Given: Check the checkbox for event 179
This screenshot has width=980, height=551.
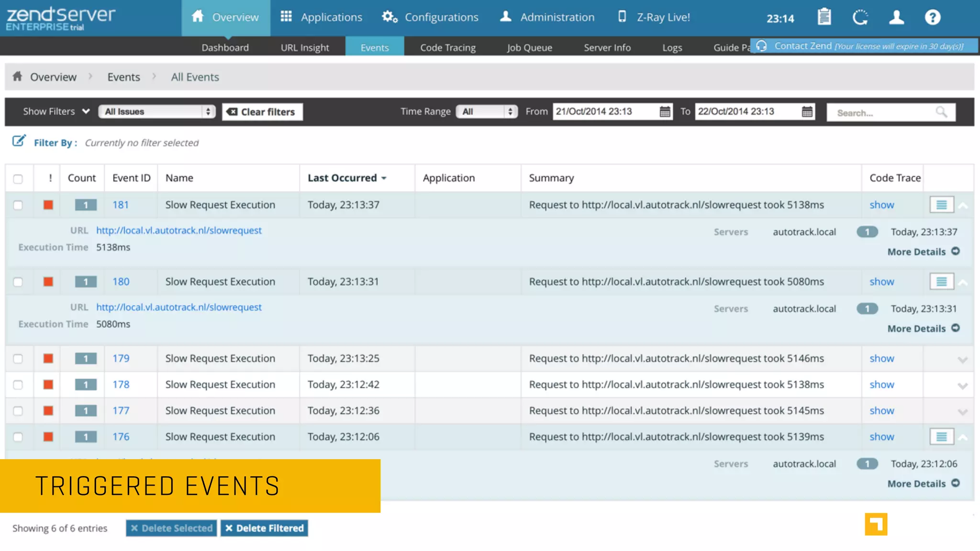Looking at the screenshot, I should (x=18, y=359).
